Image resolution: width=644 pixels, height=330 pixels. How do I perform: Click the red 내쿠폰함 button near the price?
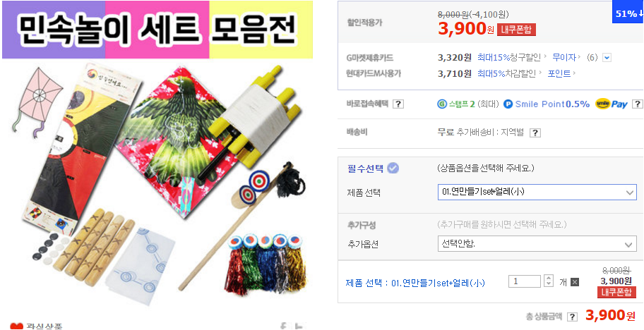click(516, 30)
